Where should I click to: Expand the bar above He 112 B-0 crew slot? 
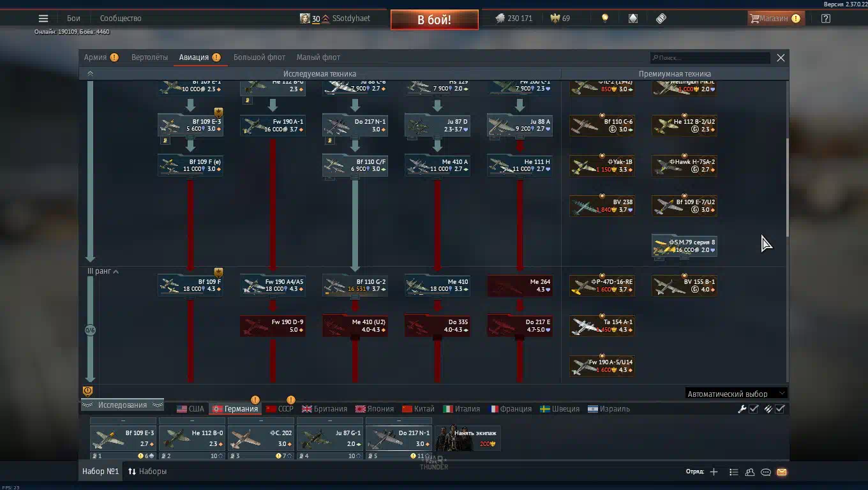pyautogui.click(x=192, y=421)
